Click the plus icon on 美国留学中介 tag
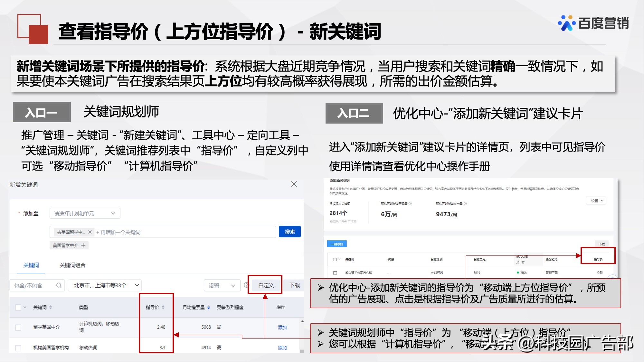The height and width of the screenshot is (362, 644). [83, 245]
